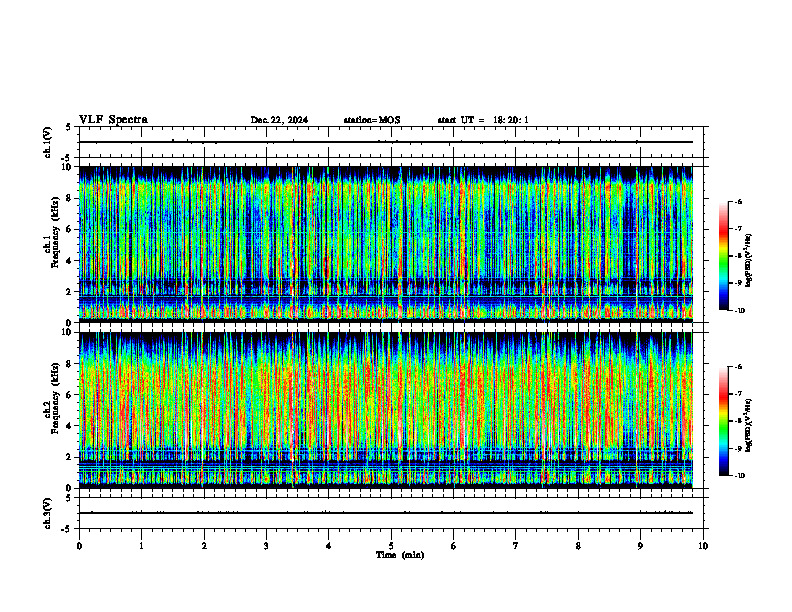Select the date text "Dec. 22, 2024"
This screenshot has height=612, width=792.
pyautogui.click(x=279, y=120)
